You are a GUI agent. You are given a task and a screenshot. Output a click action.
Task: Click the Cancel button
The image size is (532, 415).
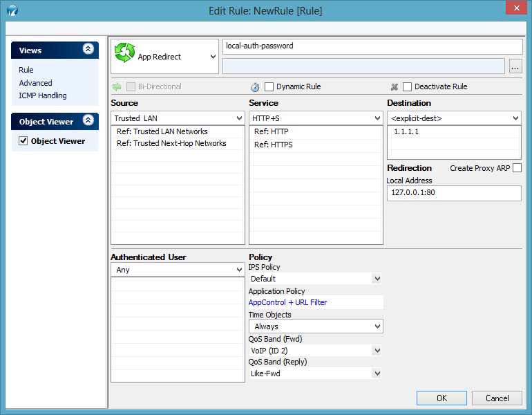[497, 398]
